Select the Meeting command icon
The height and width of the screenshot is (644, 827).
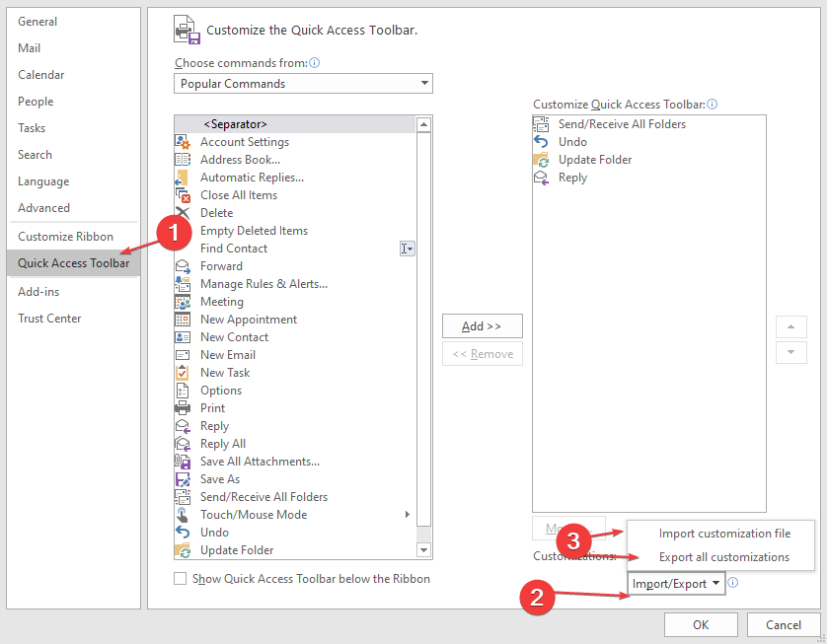tap(183, 302)
